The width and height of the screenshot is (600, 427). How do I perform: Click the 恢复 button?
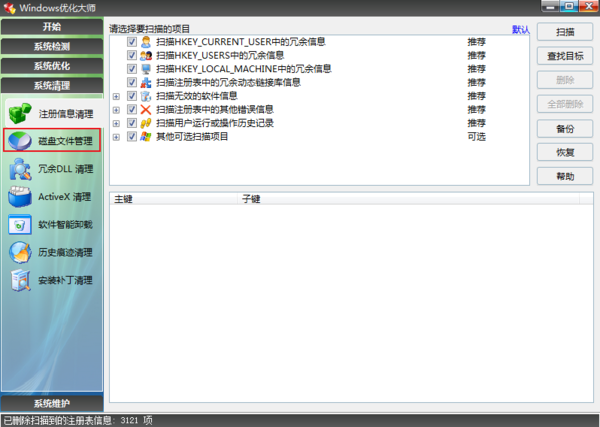565,152
